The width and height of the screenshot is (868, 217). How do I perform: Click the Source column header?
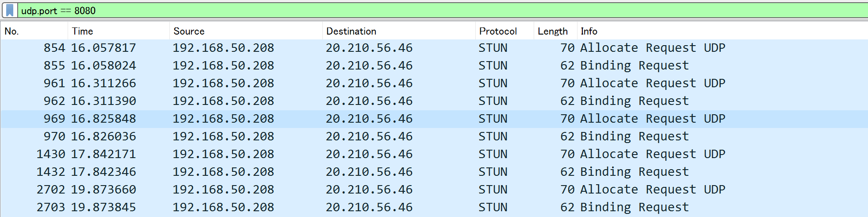[246, 31]
